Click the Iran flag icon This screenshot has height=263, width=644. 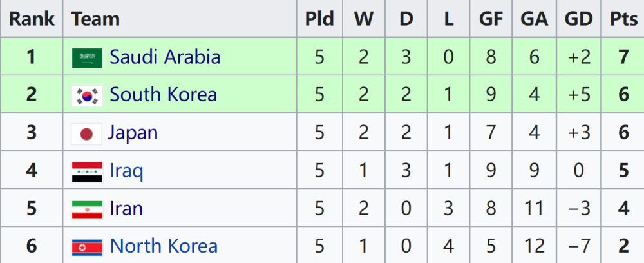point(87,209)
